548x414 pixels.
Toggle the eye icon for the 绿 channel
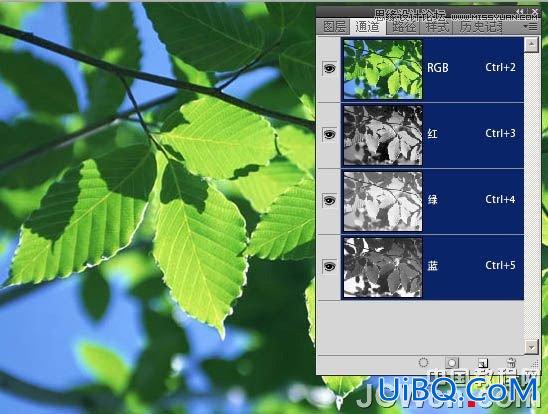point(329,201)
